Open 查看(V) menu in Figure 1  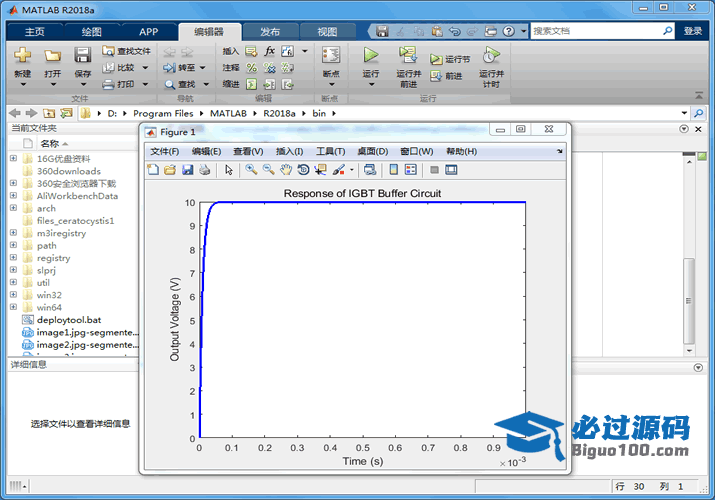point(248,151)
